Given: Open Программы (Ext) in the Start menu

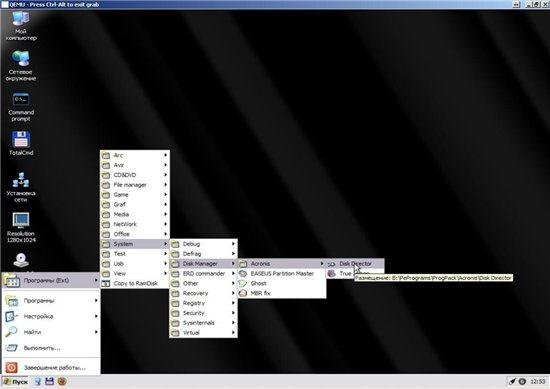Looking at the screenshot, I should pos(51,280).
